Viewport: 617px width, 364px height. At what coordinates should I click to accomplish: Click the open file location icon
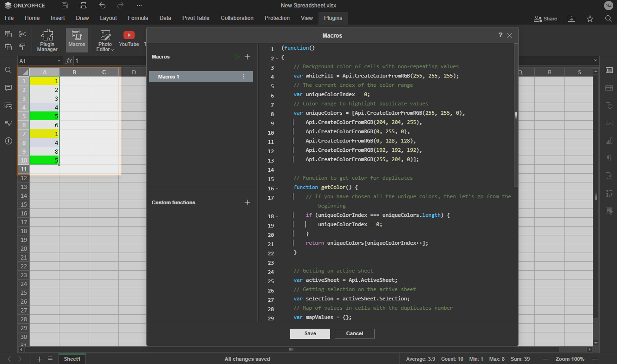coord(572,19)
